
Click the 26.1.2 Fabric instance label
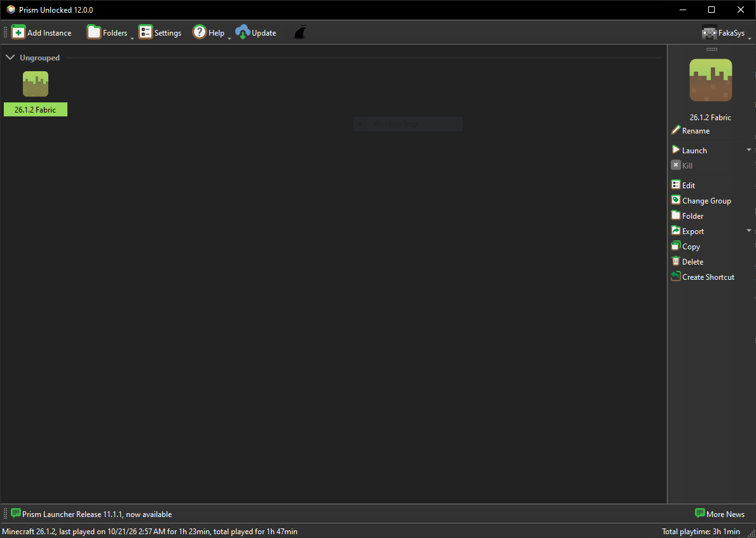point(36,110)
